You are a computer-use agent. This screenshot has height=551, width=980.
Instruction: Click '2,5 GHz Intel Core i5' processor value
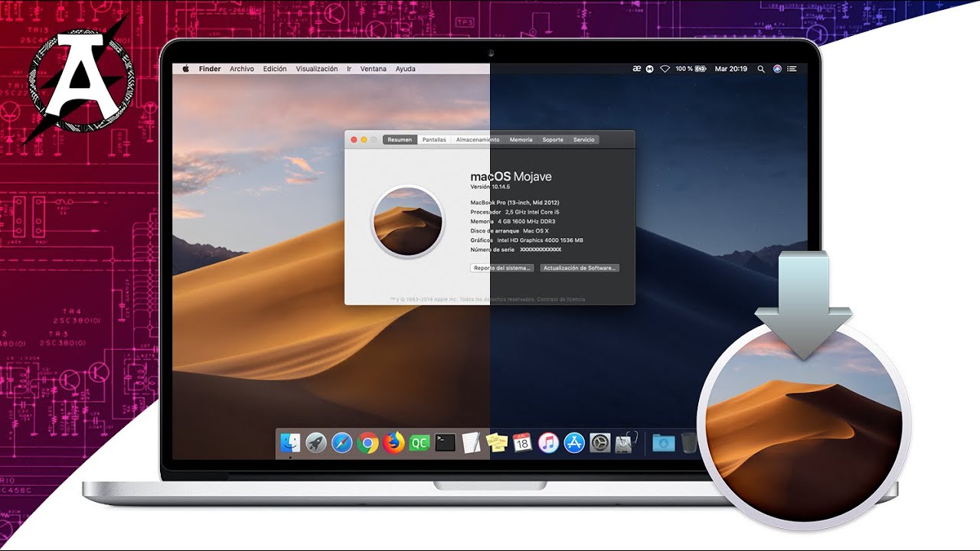pos(532,212)
